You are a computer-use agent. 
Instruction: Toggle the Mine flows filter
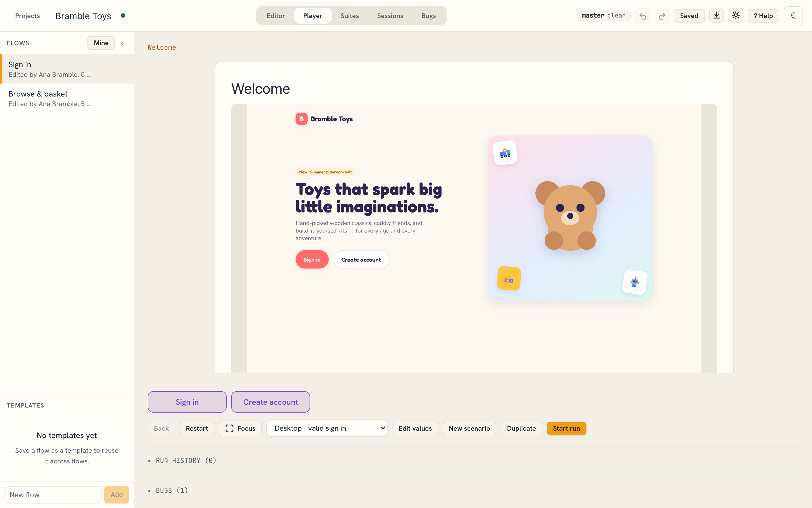point(101,43)
